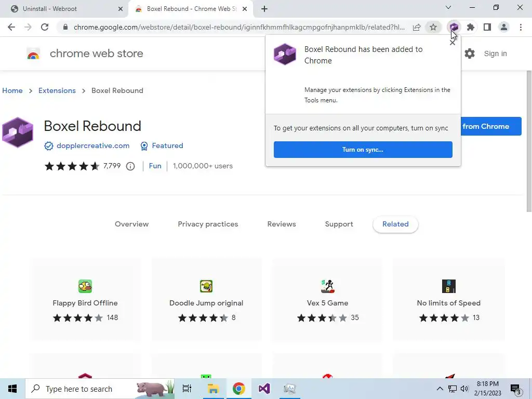Toggle Chrome side panel icon
Image resolution: width=532 pixels, height=399 pixels.
(487, 27)
